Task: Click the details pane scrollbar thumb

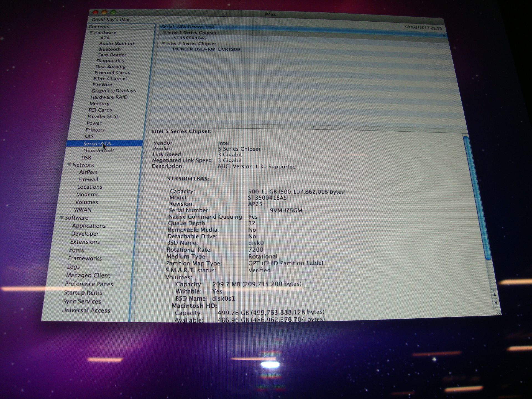Action: pyautogui.click(x=477, y=198)
